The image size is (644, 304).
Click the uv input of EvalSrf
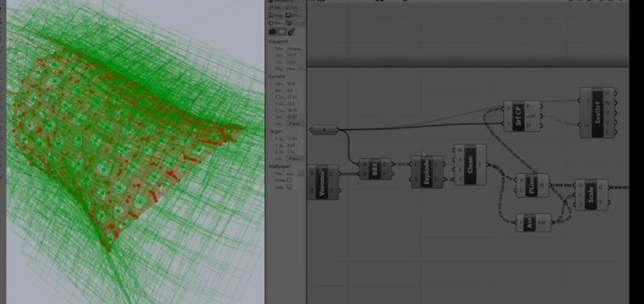coord(588,126)
